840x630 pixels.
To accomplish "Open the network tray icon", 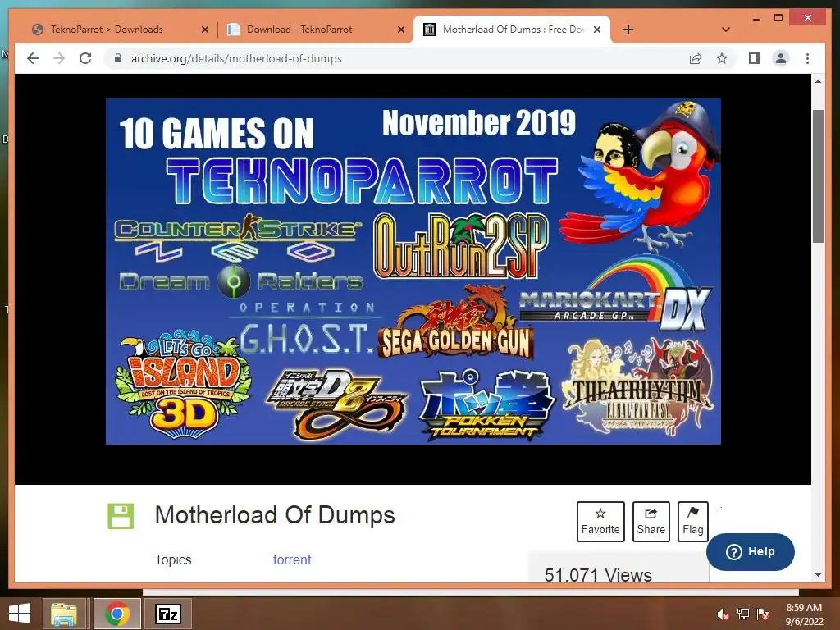I will (743, 614).
